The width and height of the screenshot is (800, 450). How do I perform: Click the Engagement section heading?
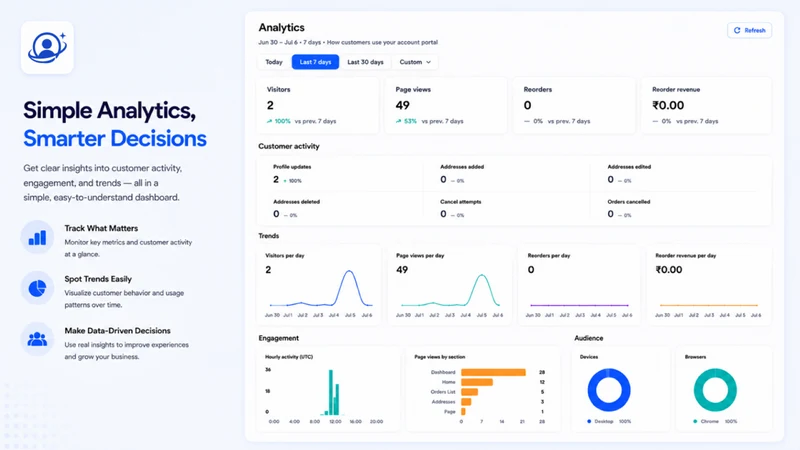[x=279, y=338]
